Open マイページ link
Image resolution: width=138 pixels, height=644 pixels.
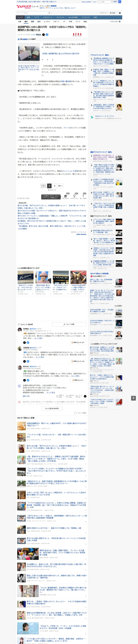click(x=103, y=13)
